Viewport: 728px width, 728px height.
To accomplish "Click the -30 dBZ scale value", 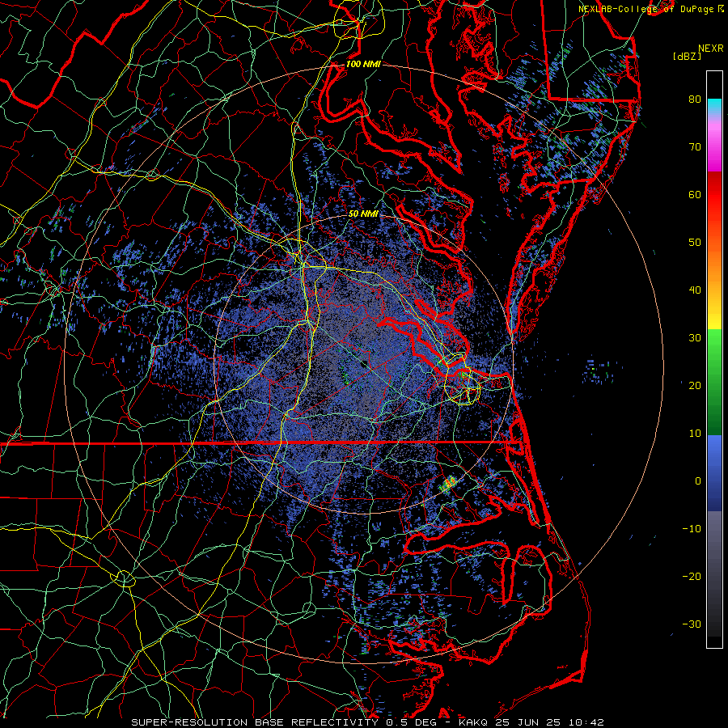I will pos(692,624).
